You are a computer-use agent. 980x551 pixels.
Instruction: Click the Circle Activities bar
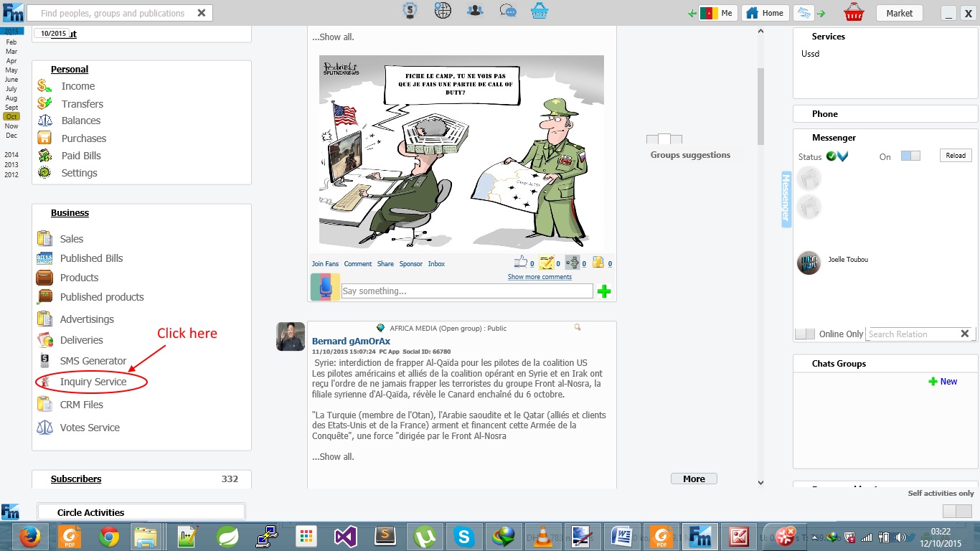coord(141,512)
